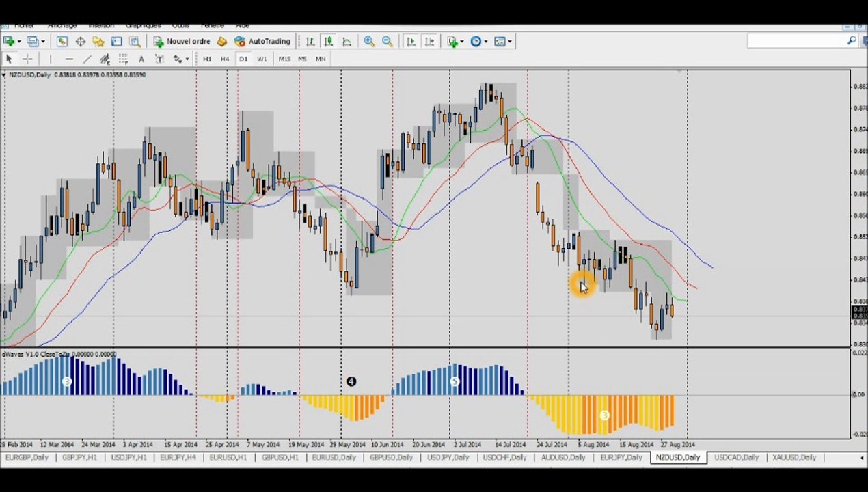Viewport: 868px width, 492px height.
Task: Switch to the AUDUSD,Daily chart tab
Action: click(x=563, y=457)
